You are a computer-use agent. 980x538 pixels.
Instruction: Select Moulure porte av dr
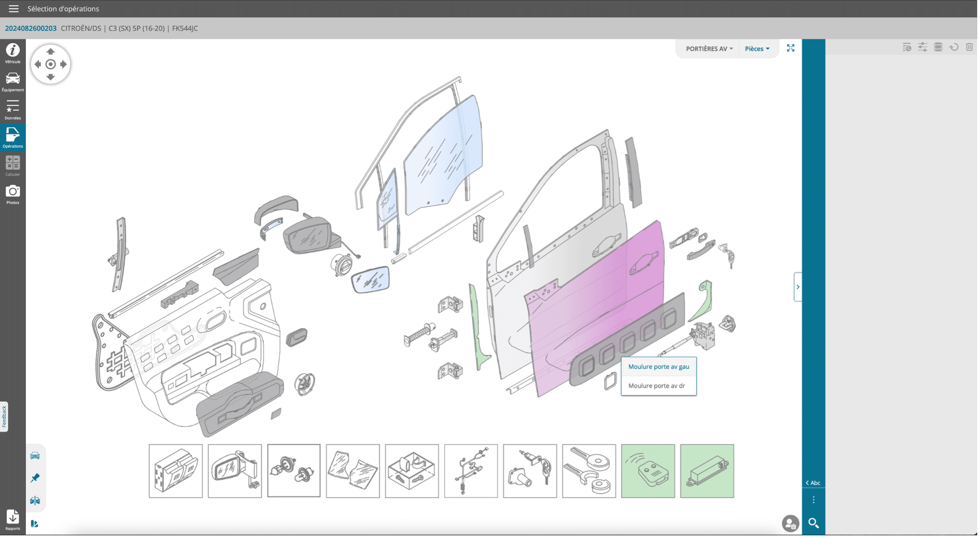[657, 386]
